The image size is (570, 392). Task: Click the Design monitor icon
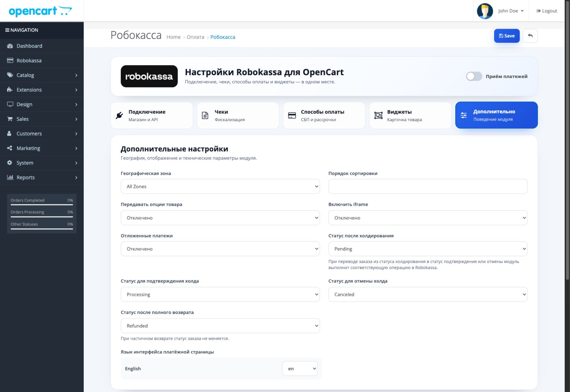coord(10,104)
